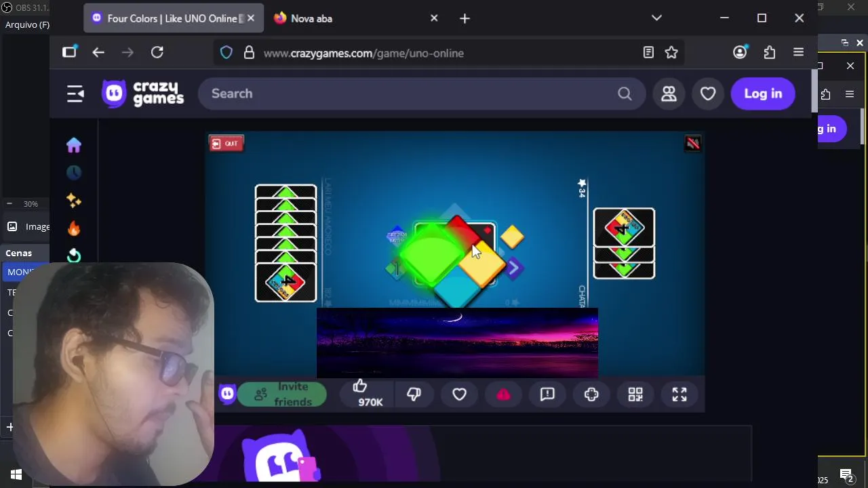
Task: Open the Windows Start menu
Action: pos(16,475)
